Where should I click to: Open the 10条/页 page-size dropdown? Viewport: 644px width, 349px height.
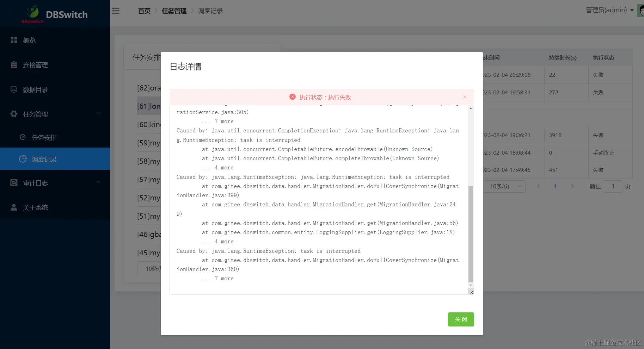point(504,186)
